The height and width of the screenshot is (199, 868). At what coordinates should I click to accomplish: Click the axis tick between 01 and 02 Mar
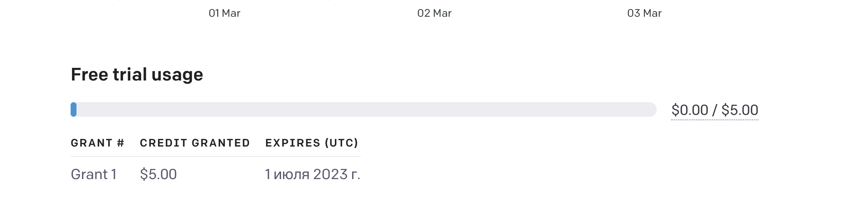pyautogui.click(x=329, y=0)
